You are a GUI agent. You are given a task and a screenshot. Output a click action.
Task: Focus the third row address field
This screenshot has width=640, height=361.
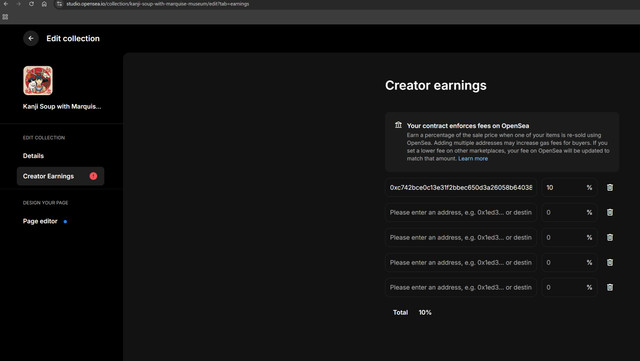coord(461,237)
